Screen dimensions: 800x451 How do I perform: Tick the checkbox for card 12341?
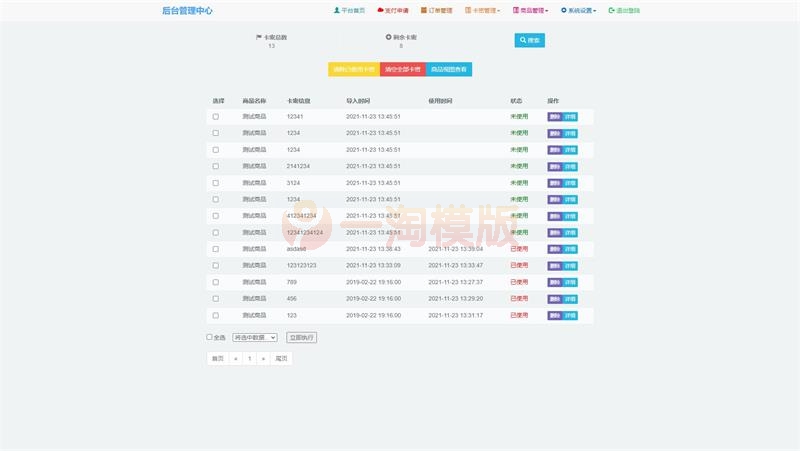point(215,117)
